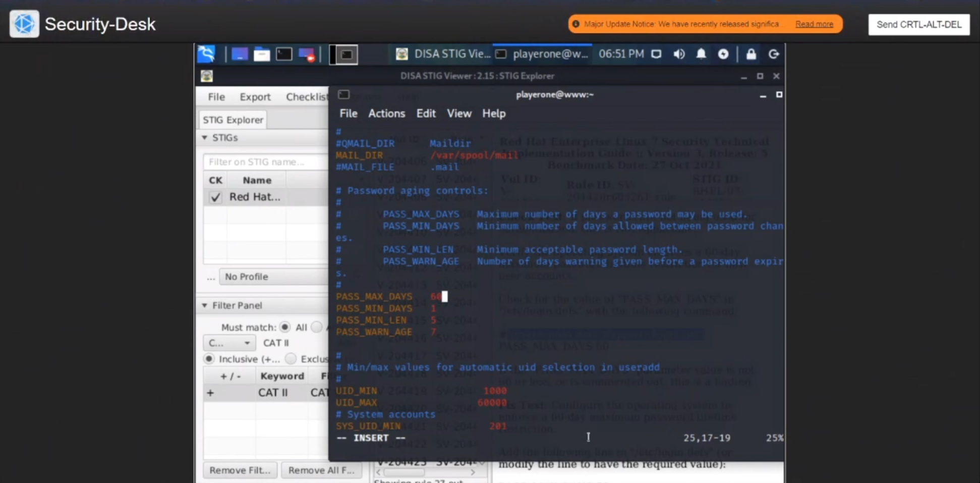This screenshot has height=483, width=980.
Task: Open the filter type C... dropdown
Action: (x=229, y=343)
